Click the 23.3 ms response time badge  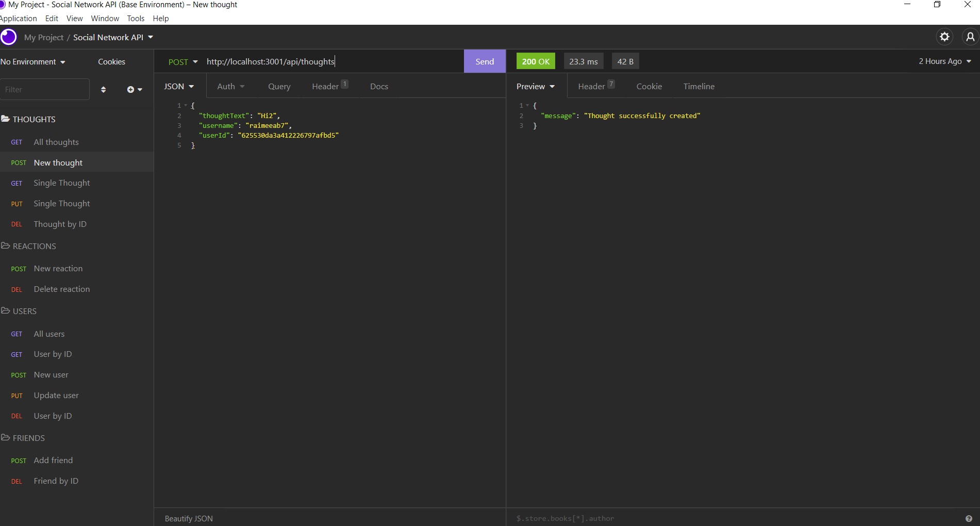584,61
